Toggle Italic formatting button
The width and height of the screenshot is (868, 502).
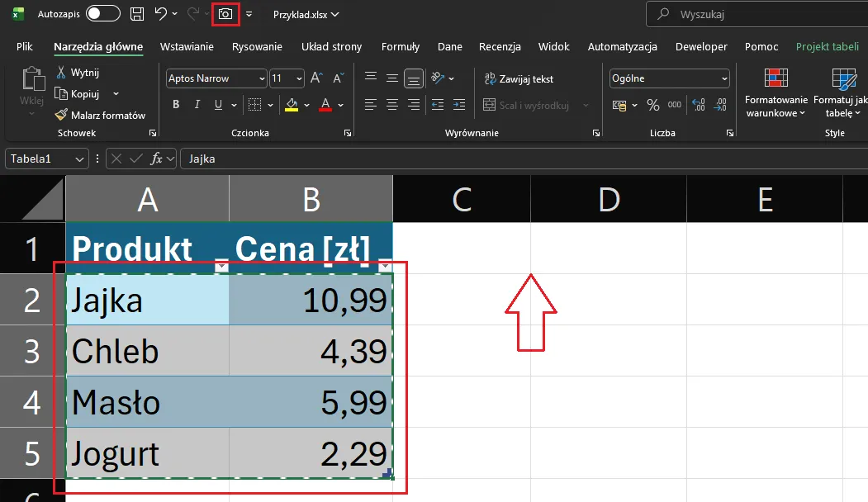[x=197, y=105]
